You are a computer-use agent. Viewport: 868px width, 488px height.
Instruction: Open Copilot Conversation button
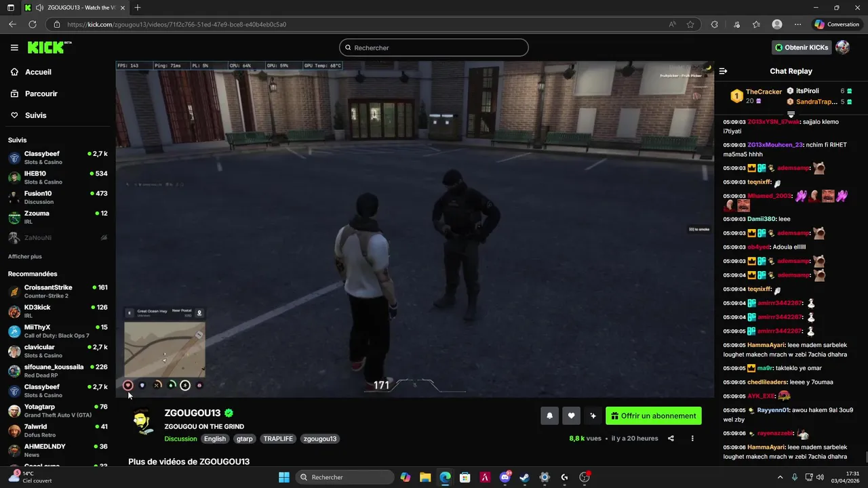[837, 24]
